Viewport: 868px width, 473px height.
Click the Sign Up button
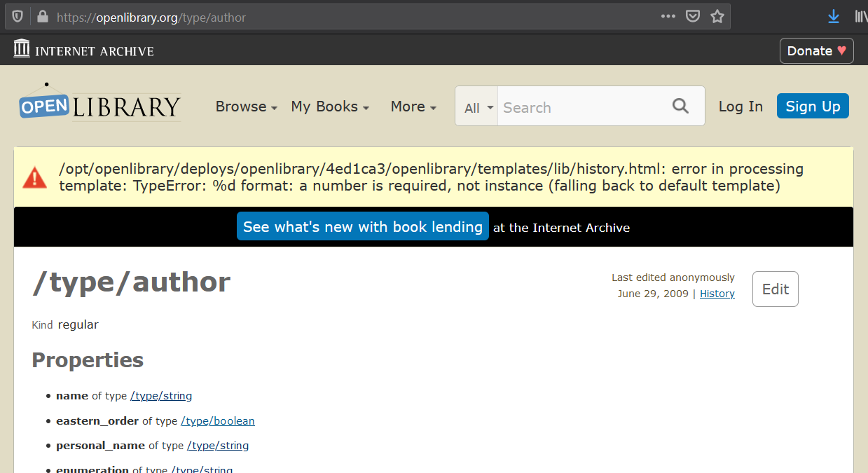click(813, 106)
